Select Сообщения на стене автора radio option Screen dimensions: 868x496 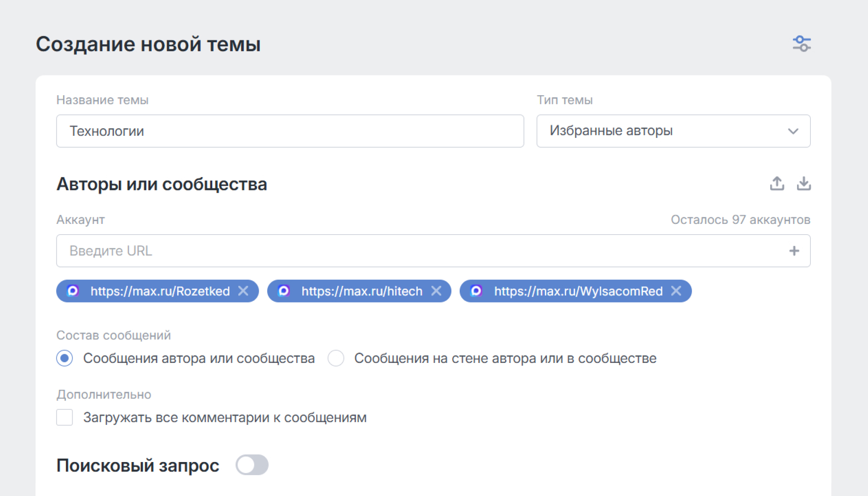336,359
